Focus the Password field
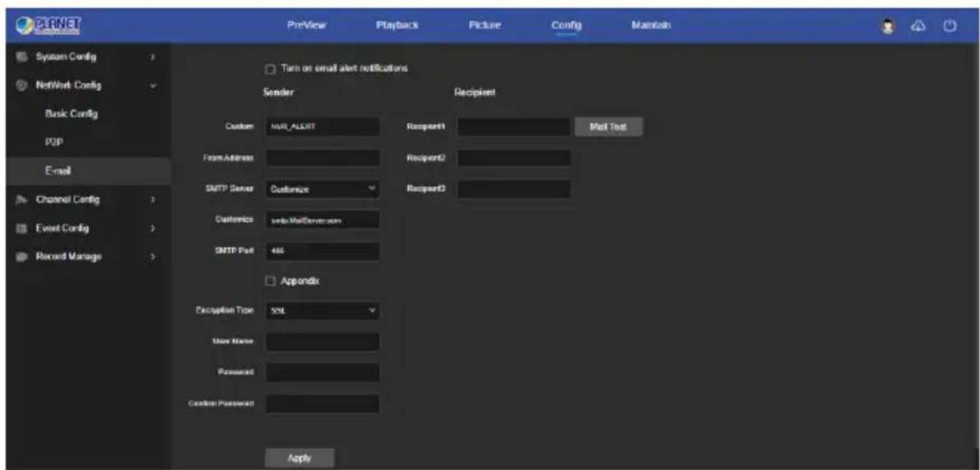 [322, 373]
